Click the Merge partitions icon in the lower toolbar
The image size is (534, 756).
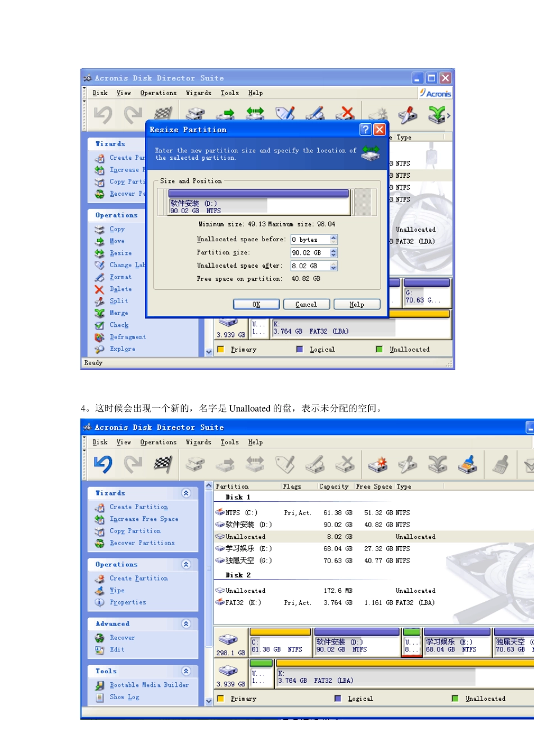pos(437,464)
